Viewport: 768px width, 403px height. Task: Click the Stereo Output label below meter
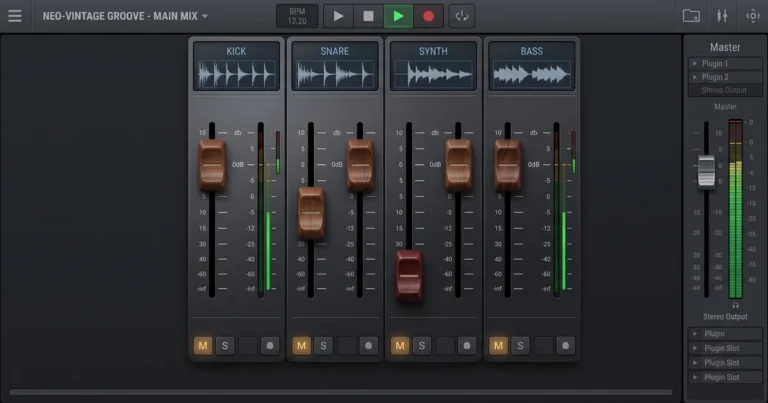pos(725,317)
